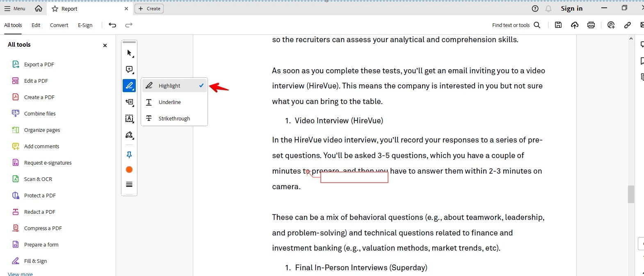Click the heading 'Video Interview (HireVue)'
644x276 pixels.
(339, 120)
